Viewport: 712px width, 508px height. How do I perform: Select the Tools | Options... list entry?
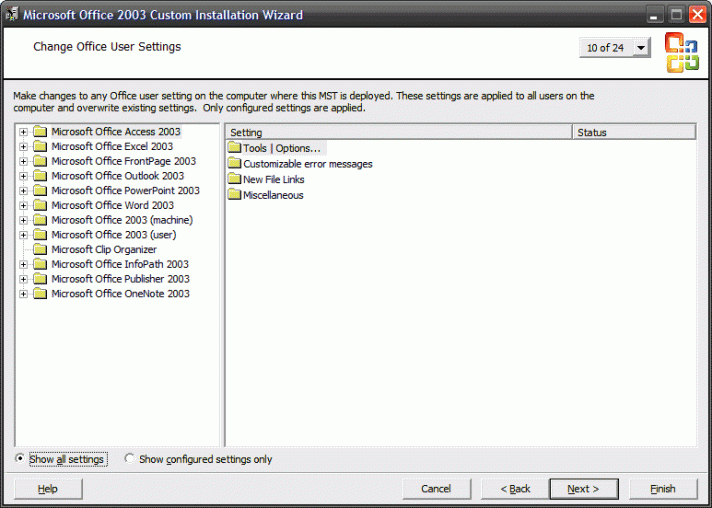tap(282, 148)
